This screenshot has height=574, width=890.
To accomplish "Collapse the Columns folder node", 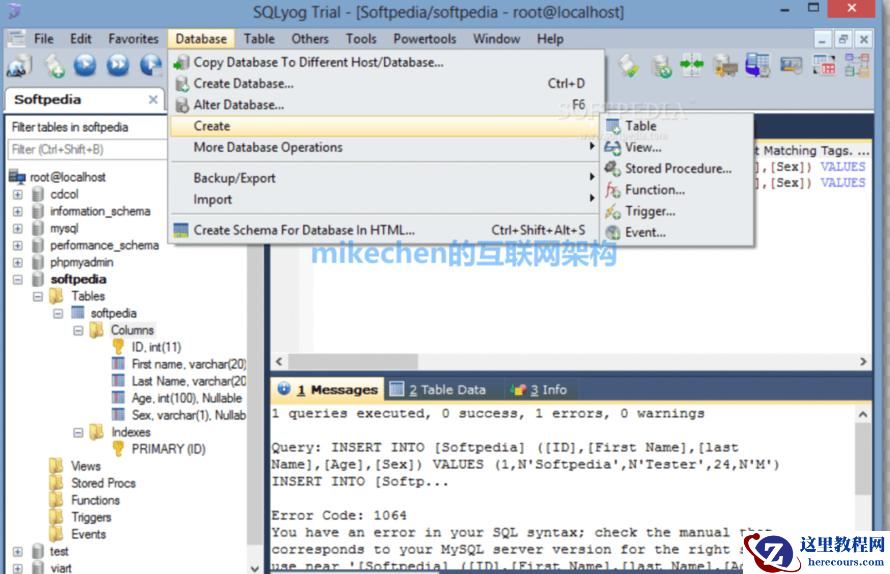I will coord(78,330).
